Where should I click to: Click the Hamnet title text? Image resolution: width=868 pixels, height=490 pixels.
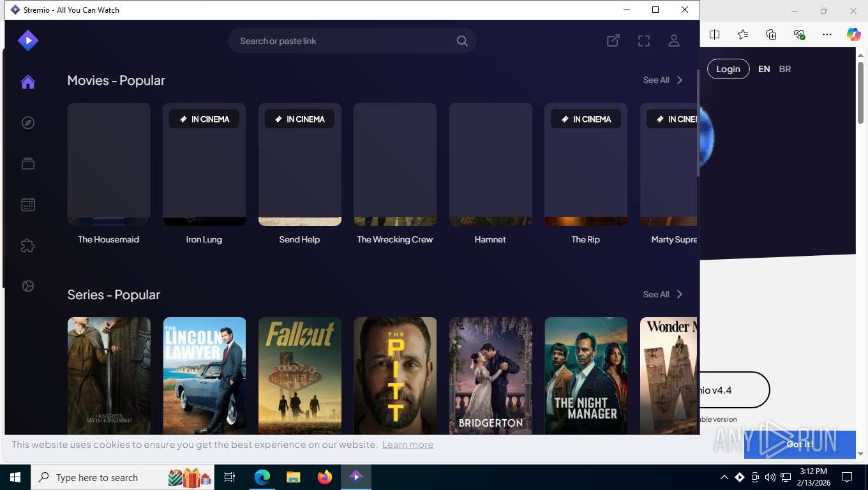pyautogui.click(x=490, y=239)
